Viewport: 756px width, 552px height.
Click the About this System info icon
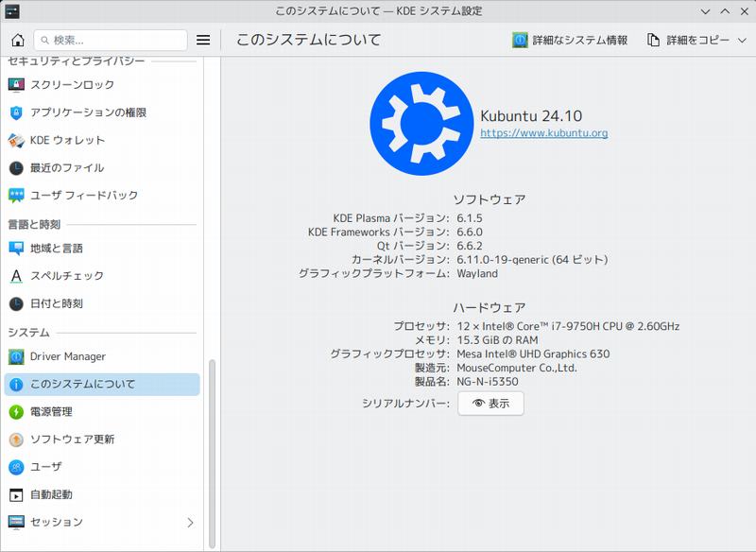[16, 385]
